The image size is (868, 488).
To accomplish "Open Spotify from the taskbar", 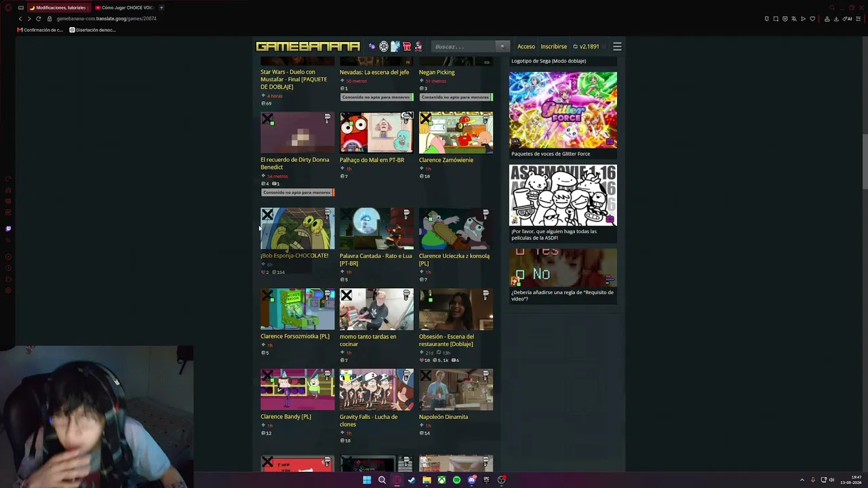I will click(x=456, y=480).
